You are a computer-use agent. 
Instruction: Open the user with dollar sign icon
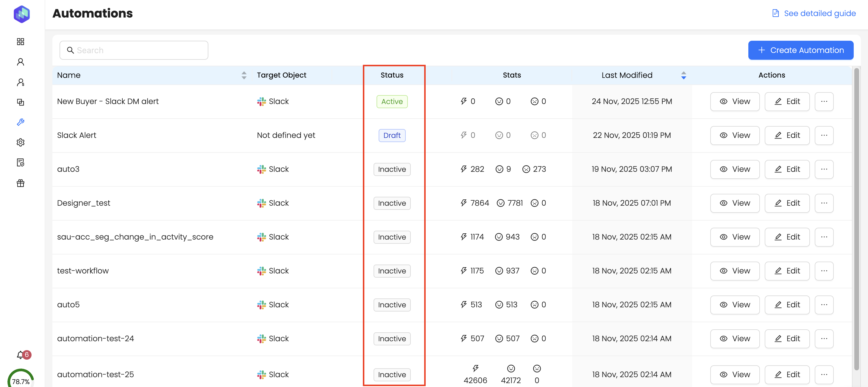tap(21, 82)
